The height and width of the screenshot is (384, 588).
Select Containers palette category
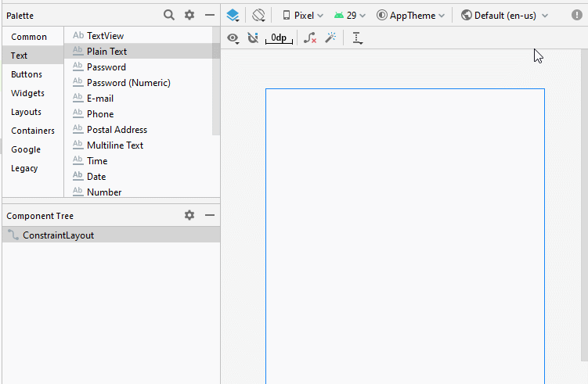click(x=33, y=131)
